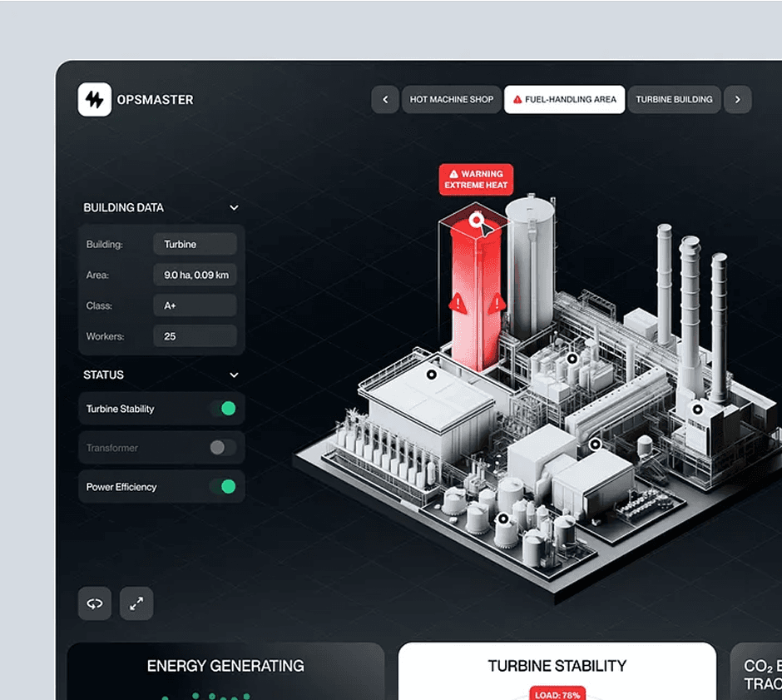Click the Class field showing A+

(195, 305)
